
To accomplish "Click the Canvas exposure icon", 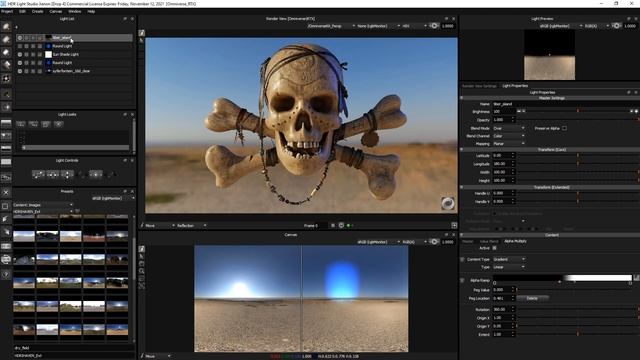I will click(434, 242).
